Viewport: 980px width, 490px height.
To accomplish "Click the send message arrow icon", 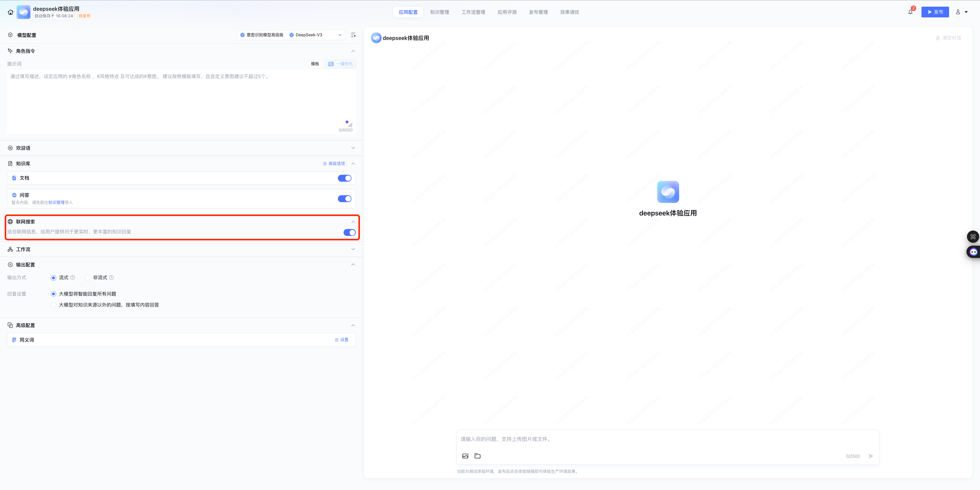I will [x=871, y=456].
